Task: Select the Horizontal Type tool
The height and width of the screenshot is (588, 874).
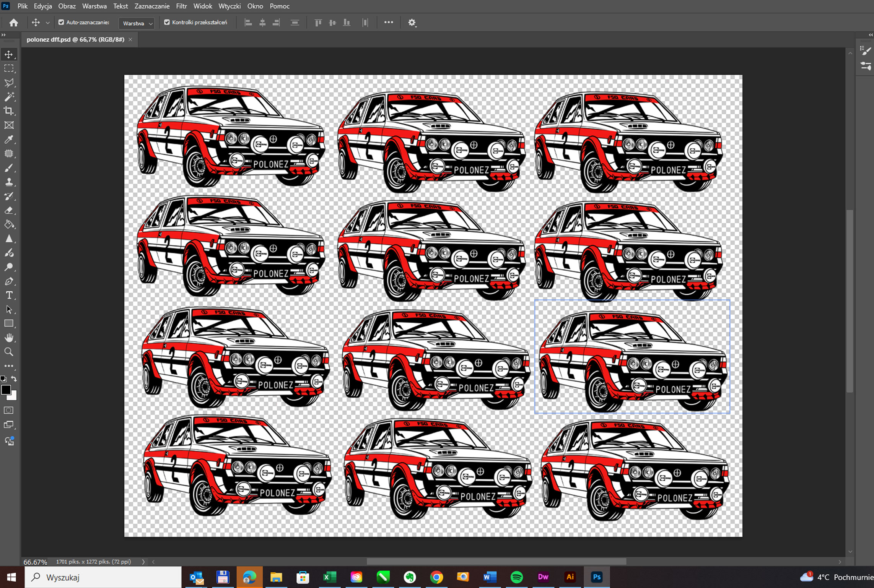Action: (x=9, y=295)
